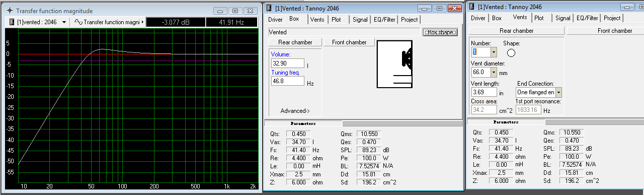Open Signal tab in right window
The image size is (644, 195).
click(x=563, y=18)
